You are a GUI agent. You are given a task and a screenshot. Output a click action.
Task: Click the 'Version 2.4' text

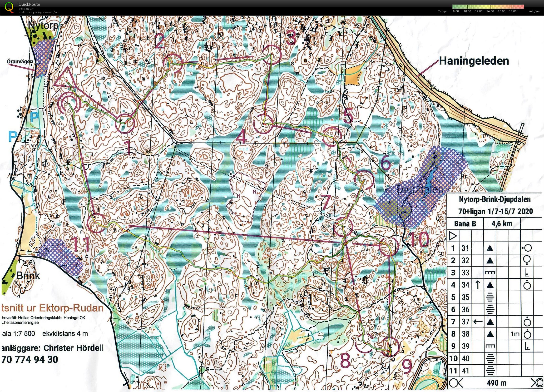coord(26,9)
